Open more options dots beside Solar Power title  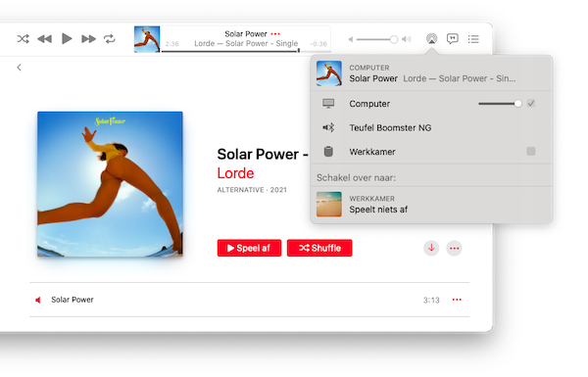click(x=275, y=33)
